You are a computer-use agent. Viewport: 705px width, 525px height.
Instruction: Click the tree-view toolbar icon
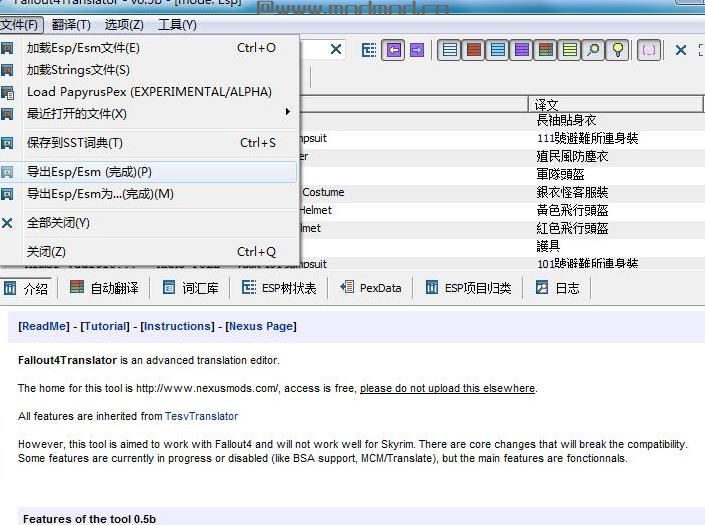click(369, 50)
